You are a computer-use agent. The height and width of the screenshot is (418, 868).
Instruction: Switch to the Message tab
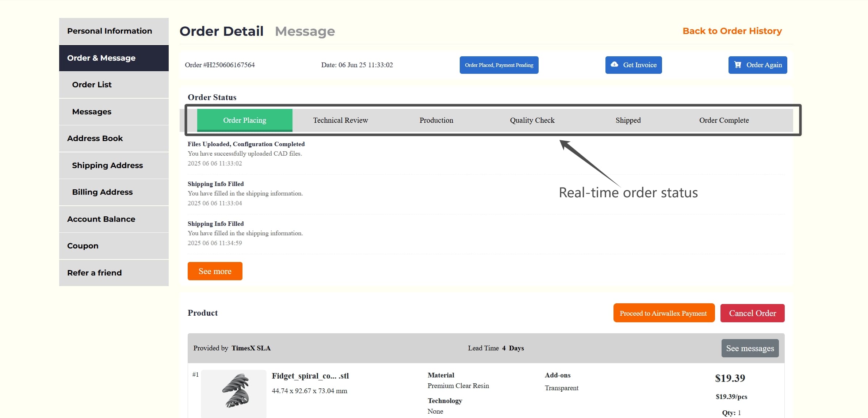(x=305, y=31)
